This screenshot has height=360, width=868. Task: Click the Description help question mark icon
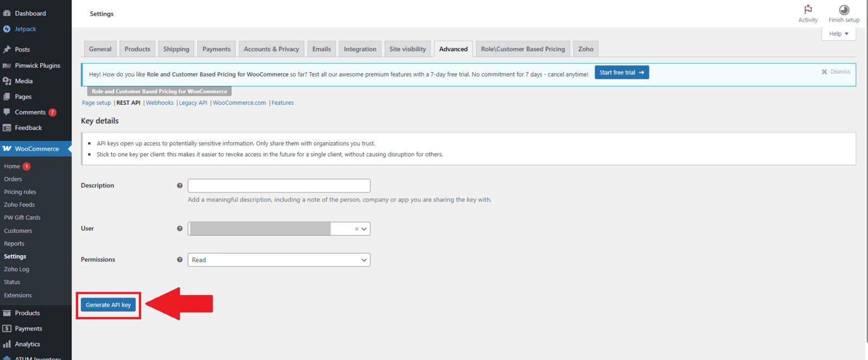tap(180, 186)
